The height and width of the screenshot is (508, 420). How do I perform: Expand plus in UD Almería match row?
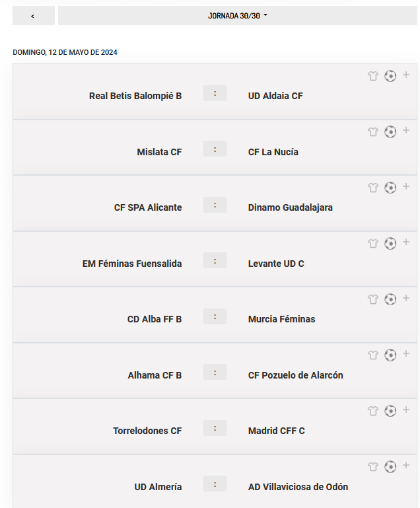pos(406,466)
